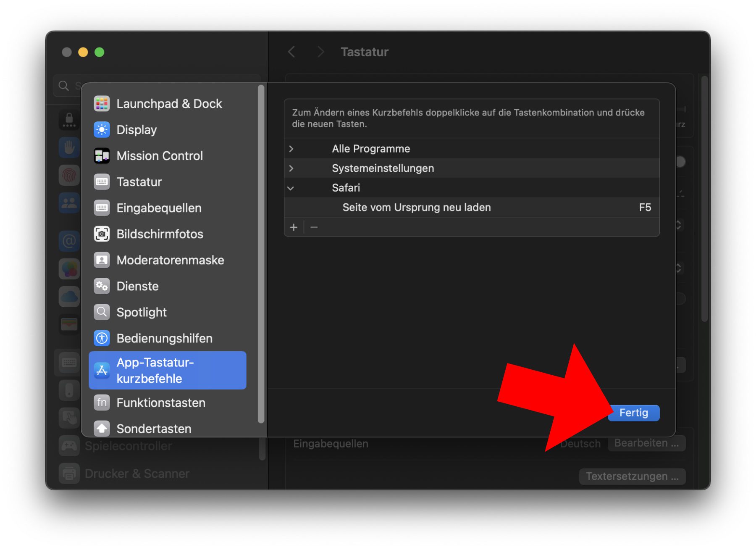Click the Launchpad & Dock icon
The width and height of the screenshot is (756, 550).
pyautogui.click(x=102, y=104)
